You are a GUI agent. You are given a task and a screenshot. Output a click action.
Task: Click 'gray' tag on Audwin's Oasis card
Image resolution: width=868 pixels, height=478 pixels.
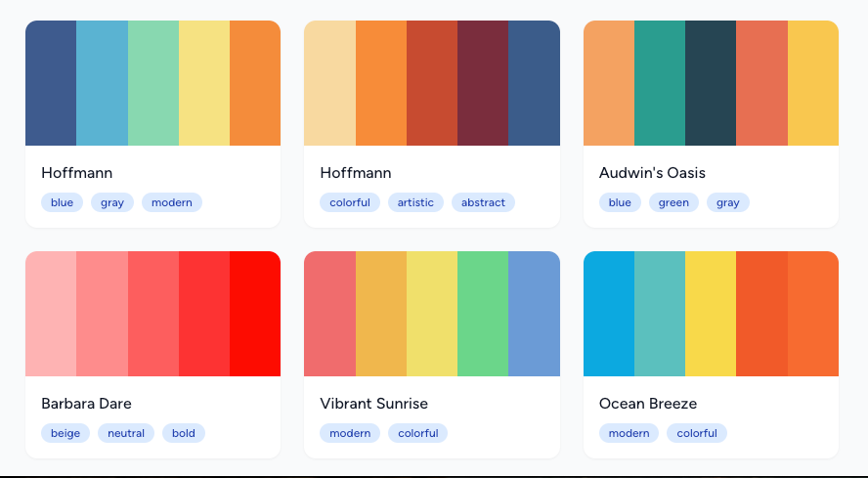pos(728,202)
